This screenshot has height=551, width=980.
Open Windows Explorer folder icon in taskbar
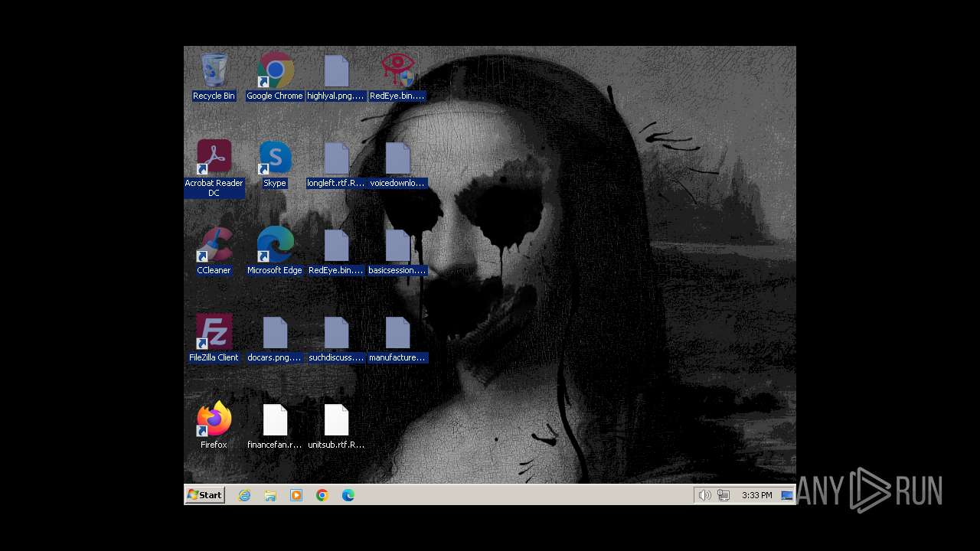(x=270, y=495)
